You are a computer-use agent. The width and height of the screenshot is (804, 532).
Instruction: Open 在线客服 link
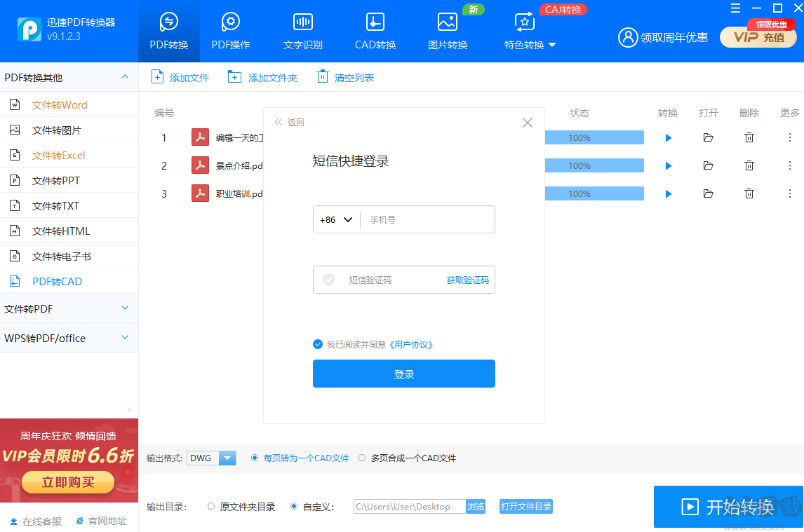[36, 521]
